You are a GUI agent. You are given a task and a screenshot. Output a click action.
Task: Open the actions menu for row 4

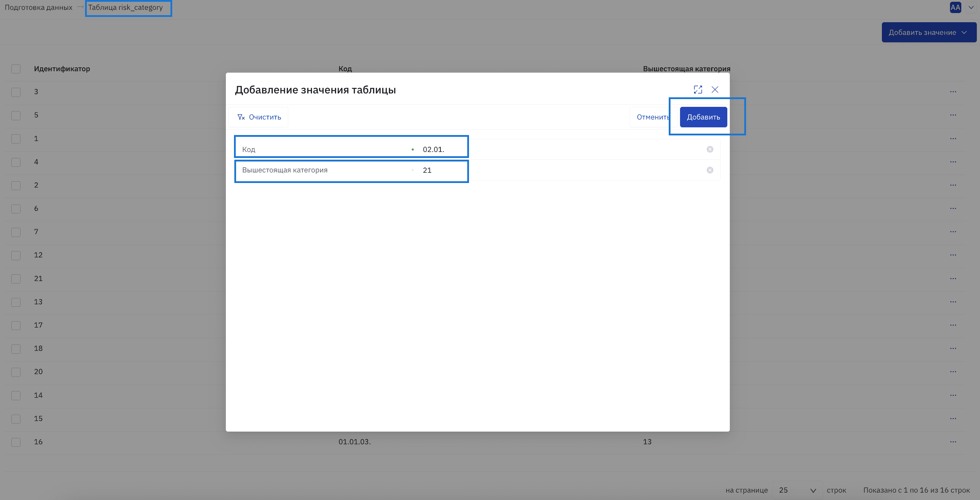click(953, 161)
